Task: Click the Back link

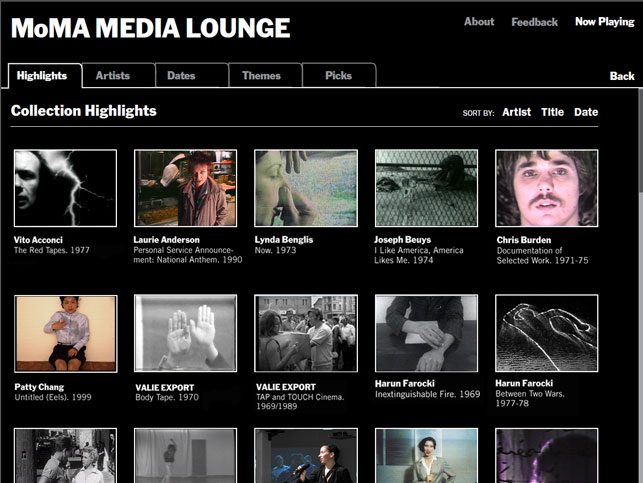Action: coord(622,76)
